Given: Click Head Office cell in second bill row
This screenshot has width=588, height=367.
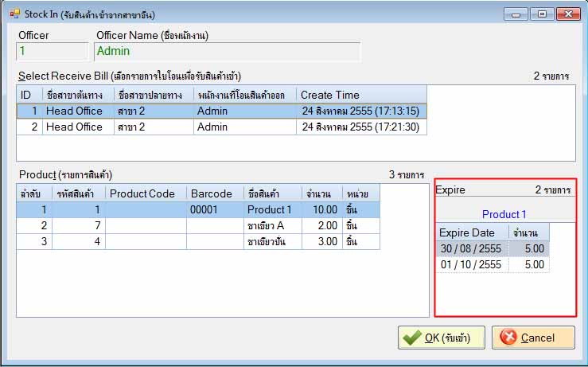Looking at the screenshot, I should 78,127.
